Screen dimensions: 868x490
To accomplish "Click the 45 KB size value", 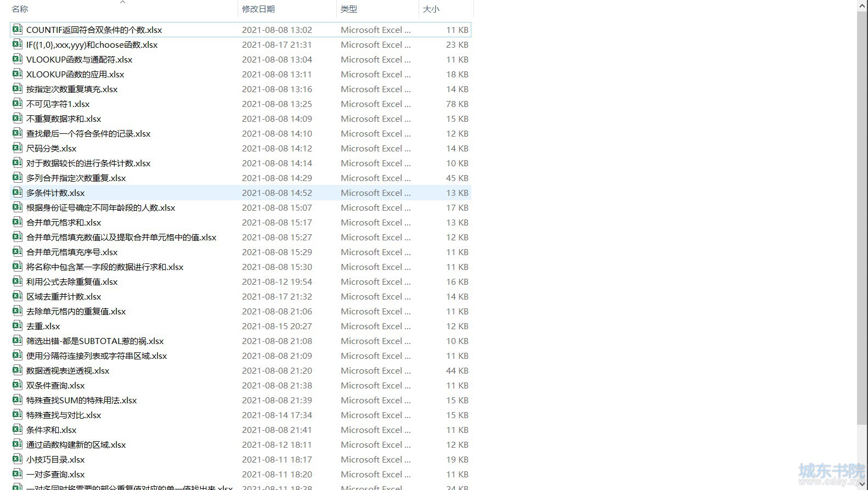I will click(457, 178).
